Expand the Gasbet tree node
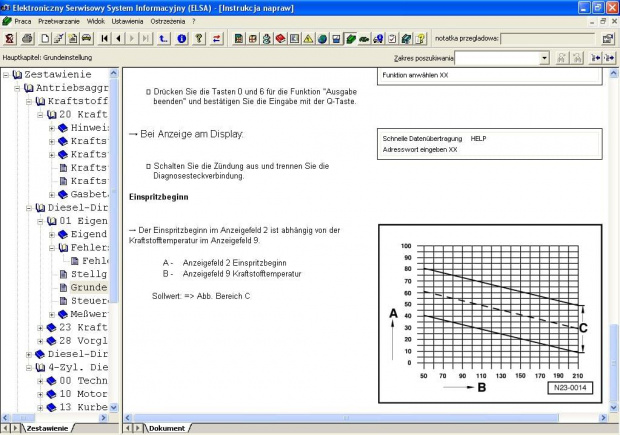Screen dimensions: 620x435 point(52,194)
